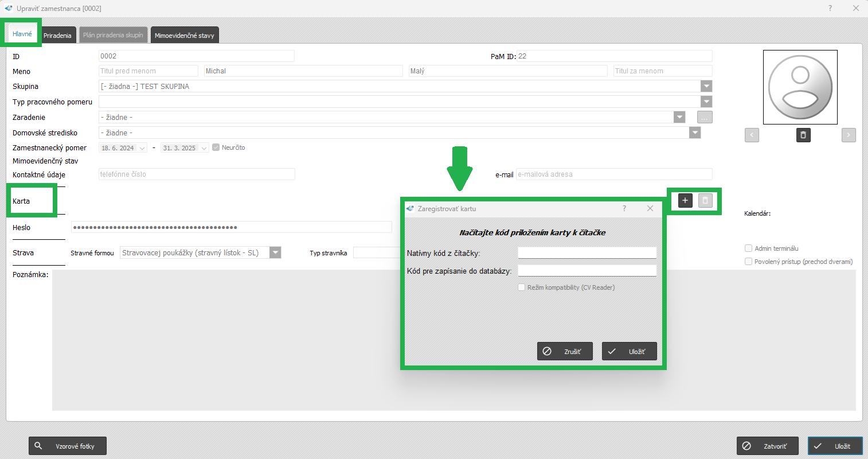Image resolution: width=868 pixels, height=459 pixels.
Task: Show previous photo with left arrow
Action: coord(752,135)
